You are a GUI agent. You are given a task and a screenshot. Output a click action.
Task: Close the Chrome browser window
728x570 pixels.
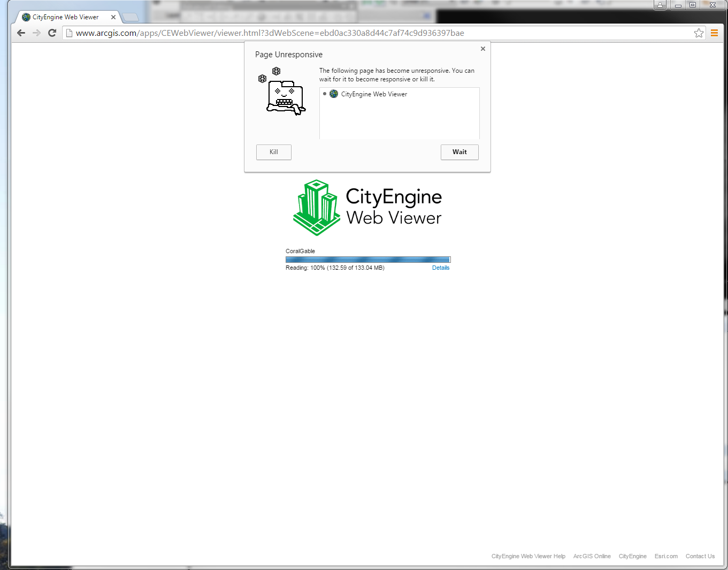click(x=712, y=5)
